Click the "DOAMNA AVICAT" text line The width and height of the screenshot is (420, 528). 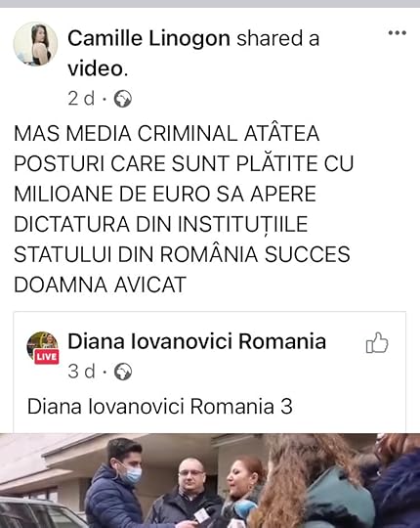coord(100,285)
